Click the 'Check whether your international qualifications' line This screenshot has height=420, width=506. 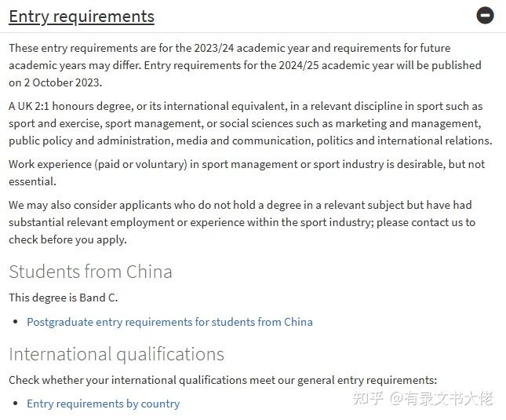[223, 380]
